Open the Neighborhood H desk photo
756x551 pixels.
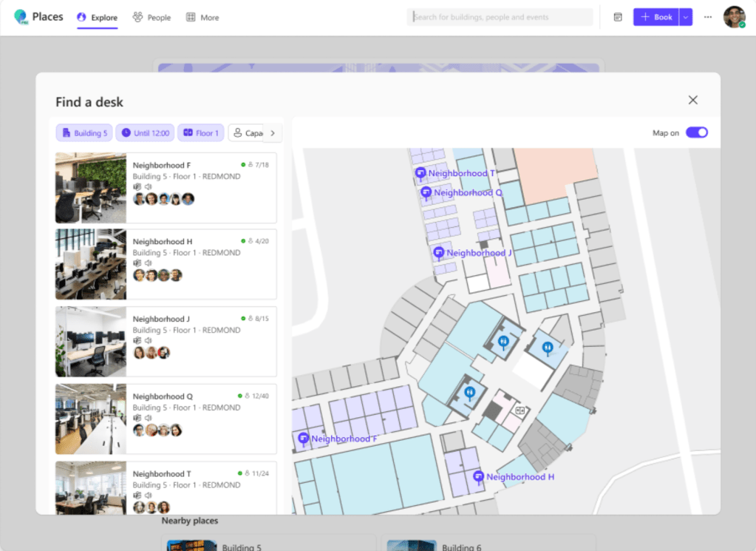91,264
